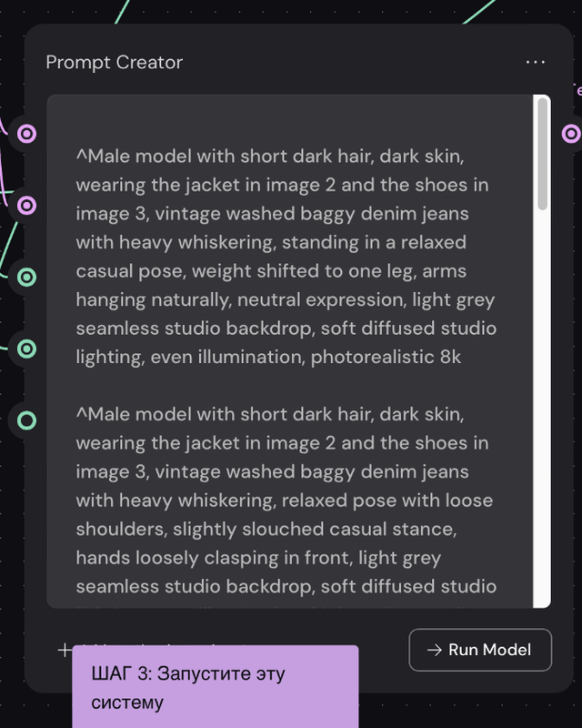Click the purple output port on right edge
The width and height of the screenshot is (582, 728).
pos(571,135)
